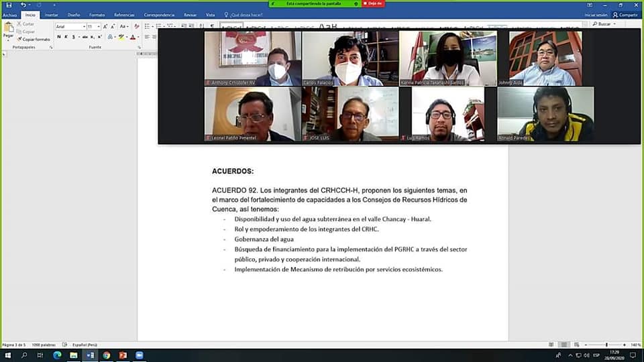Click the zoom slider in status bar
644x362 pixels.
[606, 345]
